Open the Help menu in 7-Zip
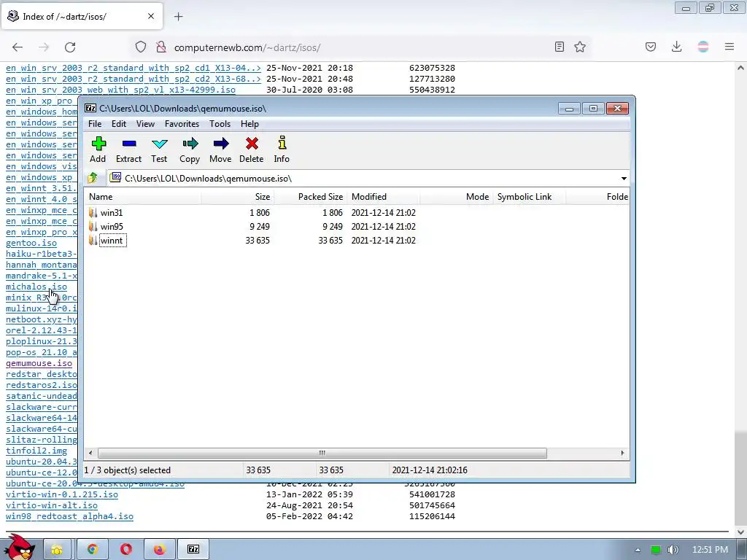 249,124
